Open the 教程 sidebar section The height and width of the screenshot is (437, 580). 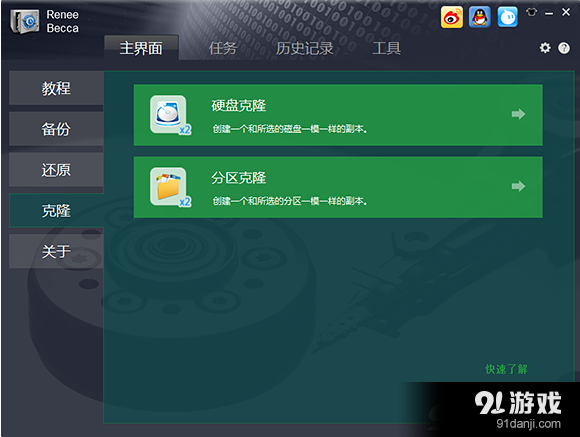click(56, 88)
